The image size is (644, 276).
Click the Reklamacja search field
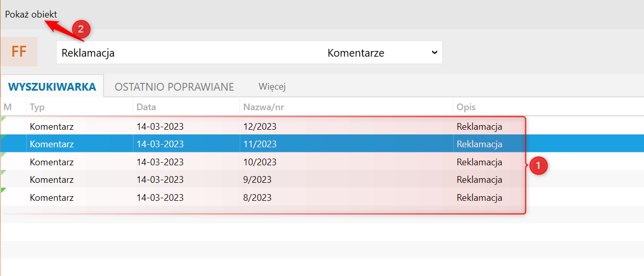click(186, 53)
